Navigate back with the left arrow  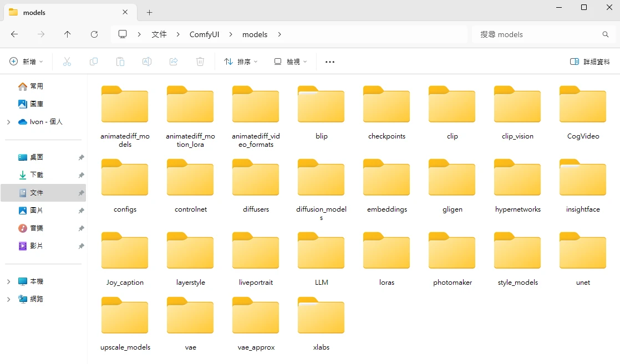(x=14, y=34)
